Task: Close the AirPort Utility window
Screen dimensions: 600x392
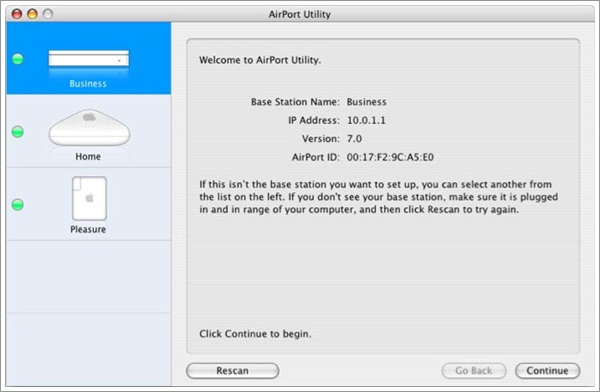Action: pos(17,14)
